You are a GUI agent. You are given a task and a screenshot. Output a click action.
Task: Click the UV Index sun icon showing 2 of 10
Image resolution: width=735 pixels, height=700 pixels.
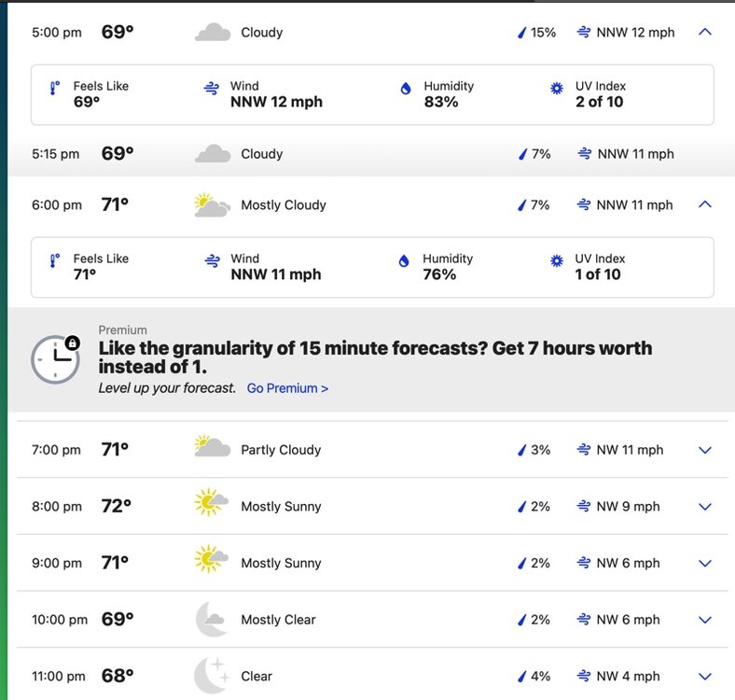[x=557, y=89]
